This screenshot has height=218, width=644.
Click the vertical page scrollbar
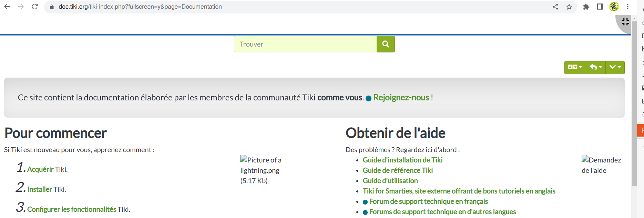click(634, 103)
